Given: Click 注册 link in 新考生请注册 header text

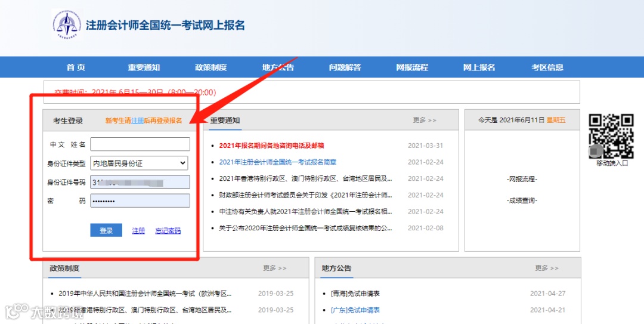Looking at the screenshot, I should click(137, 121).
